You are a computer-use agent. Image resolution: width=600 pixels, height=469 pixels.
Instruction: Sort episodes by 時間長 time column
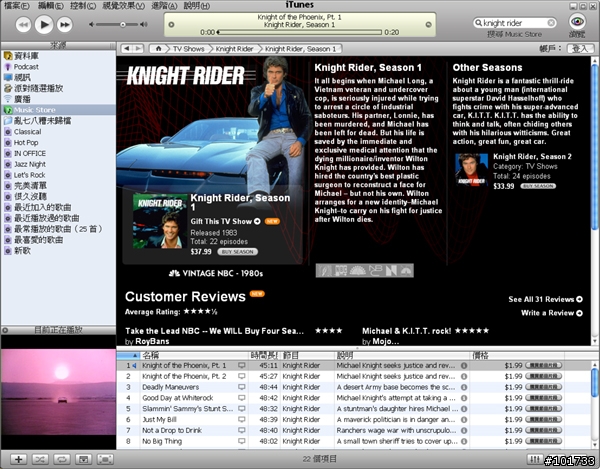[265, 355]
